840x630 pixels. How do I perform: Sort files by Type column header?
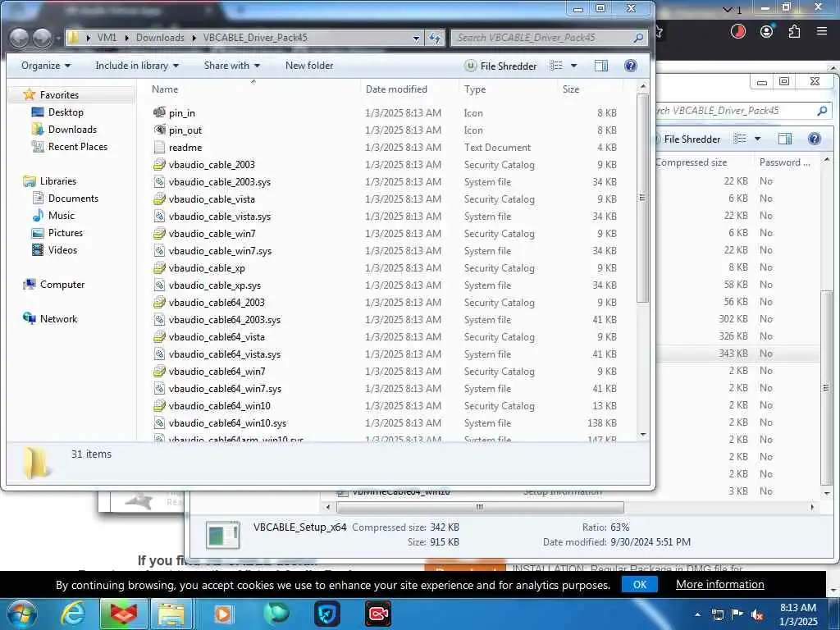tap(475, 89)
